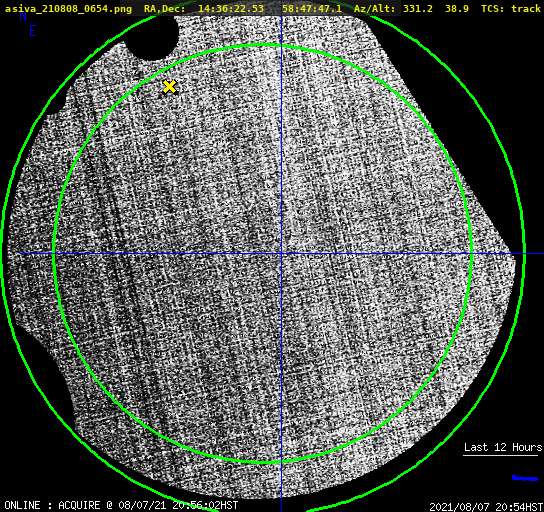The image size is (544, 512).
Task: Click the blue E east indicator
Action: 33,31
